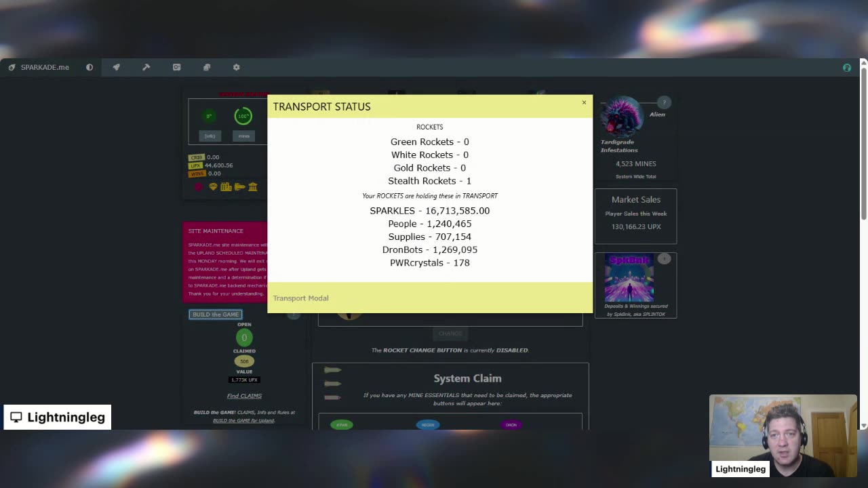Viewport: 868px width, 488px height.
Task: Open the stacked coins icon menu
Action: tap(207, 67)
